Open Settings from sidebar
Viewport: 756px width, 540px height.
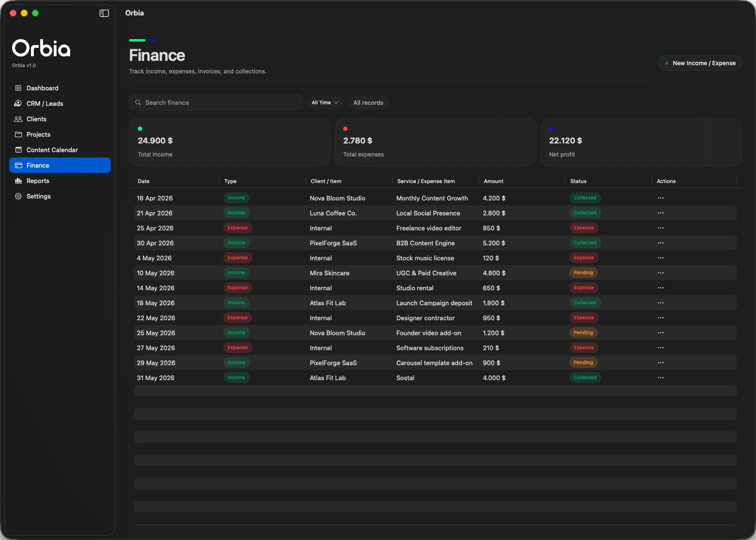60,196
